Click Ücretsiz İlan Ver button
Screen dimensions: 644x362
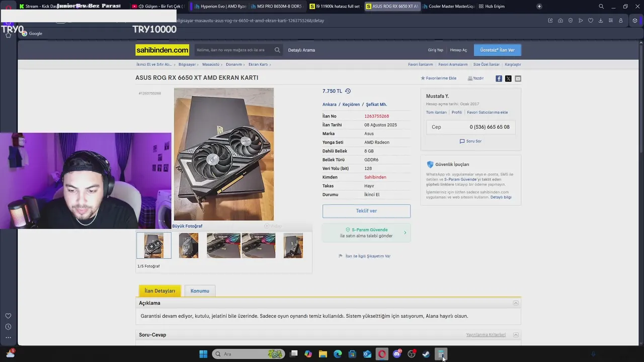[x=497, y=50]
